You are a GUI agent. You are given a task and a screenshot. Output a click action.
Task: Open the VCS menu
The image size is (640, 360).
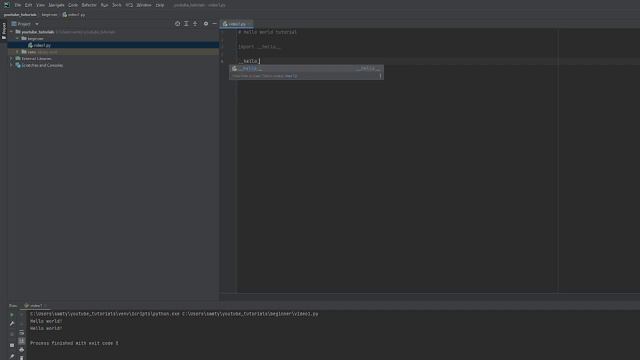tap(129, 5)
